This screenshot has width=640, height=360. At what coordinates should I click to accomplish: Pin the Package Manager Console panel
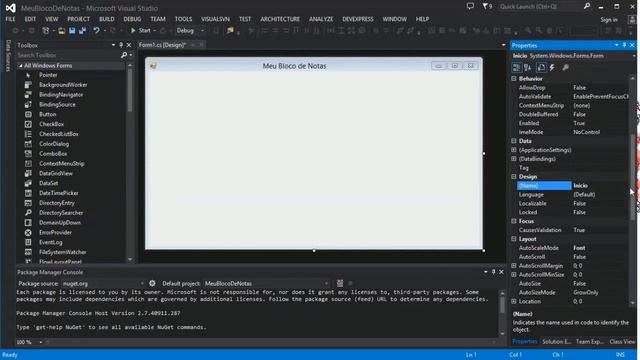click(x=493, y=272)
